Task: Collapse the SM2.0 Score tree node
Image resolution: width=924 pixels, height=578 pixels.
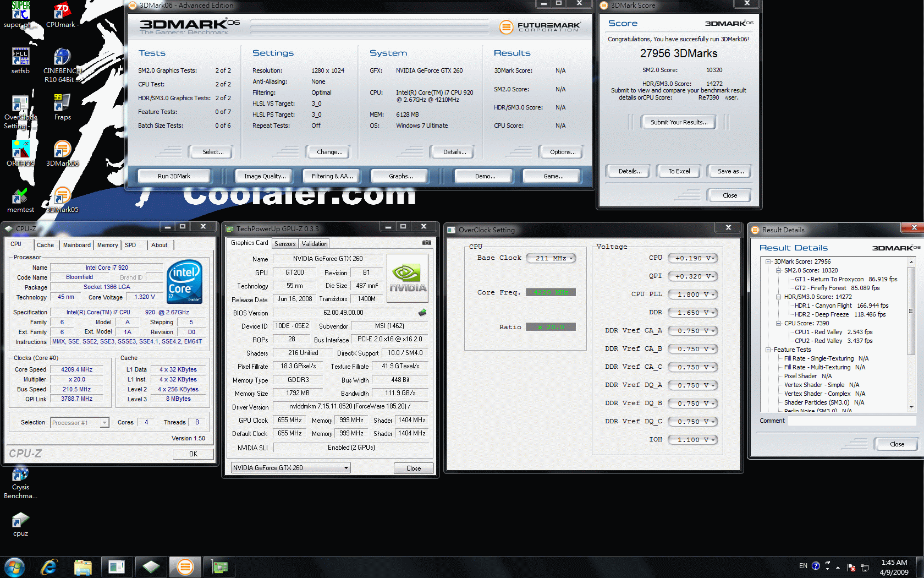Action: tap(779, 270)
